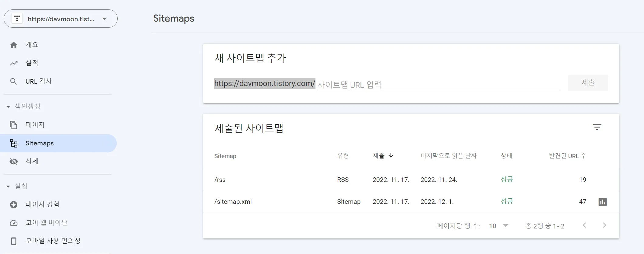Click the 제출 submit button
644x254 pixels.
point(588,83)
